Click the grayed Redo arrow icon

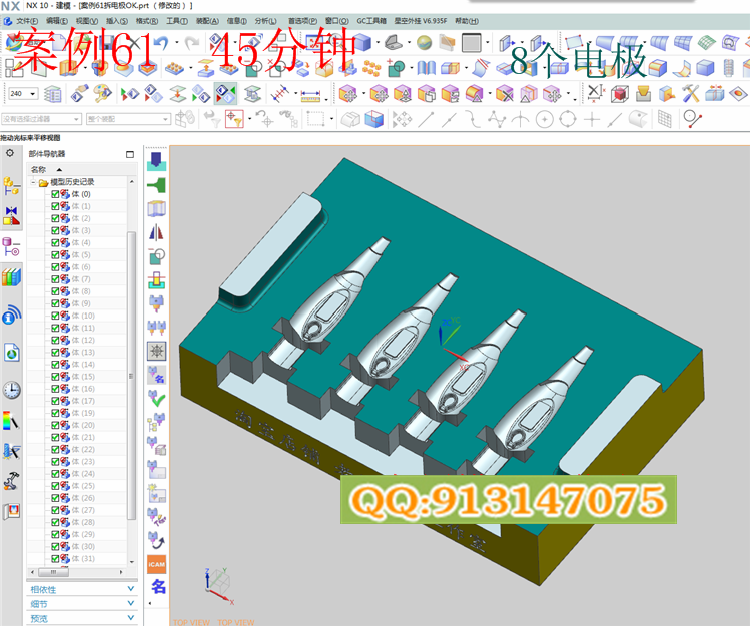pos(192,44)
